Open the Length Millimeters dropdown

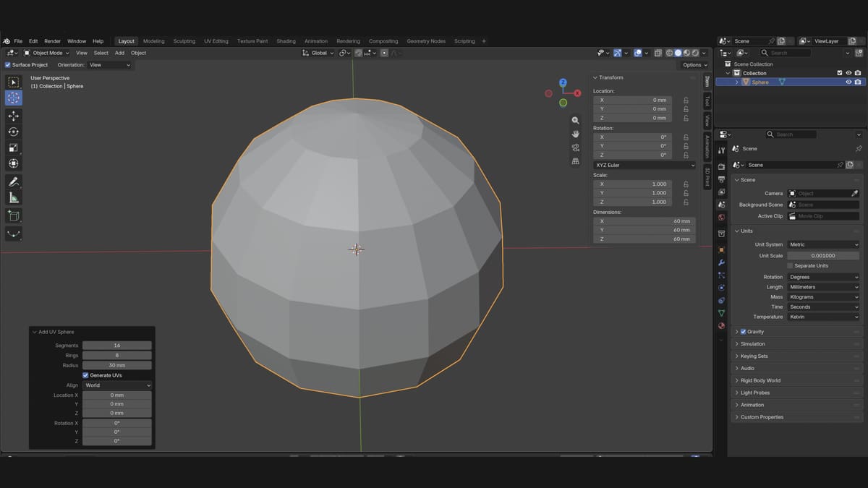click(x=823, y=287)
